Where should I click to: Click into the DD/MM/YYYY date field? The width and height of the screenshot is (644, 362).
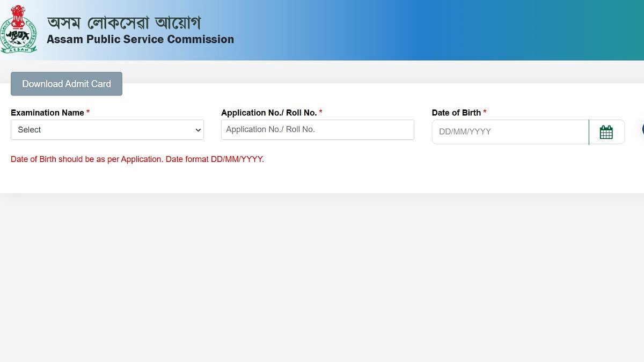[x=510, y=132]
